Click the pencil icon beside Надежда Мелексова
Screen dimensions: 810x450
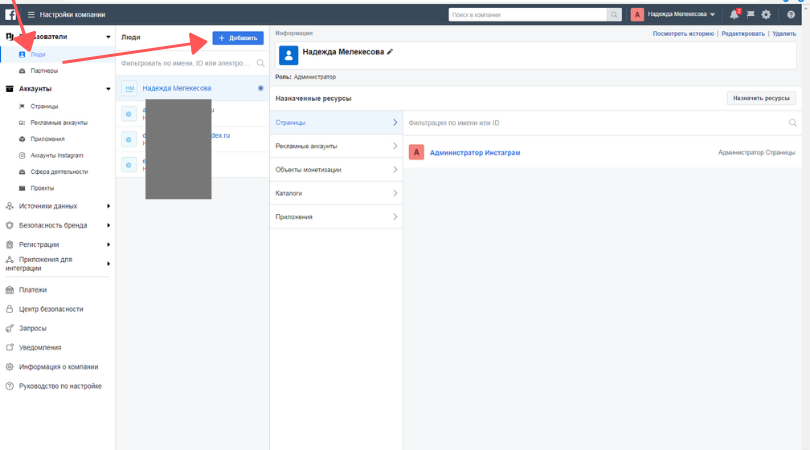(x=390, y=52)
